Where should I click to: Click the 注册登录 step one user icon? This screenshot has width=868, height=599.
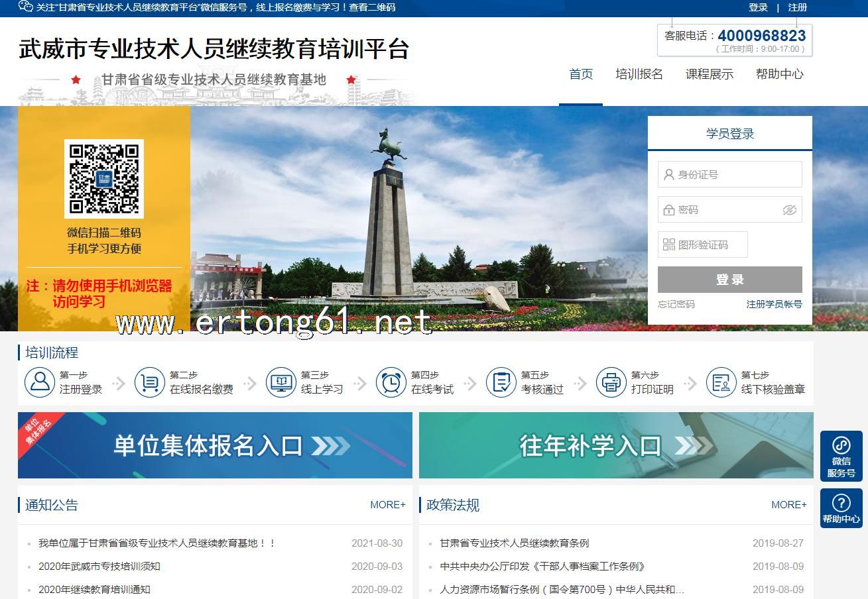coord(40,382)
